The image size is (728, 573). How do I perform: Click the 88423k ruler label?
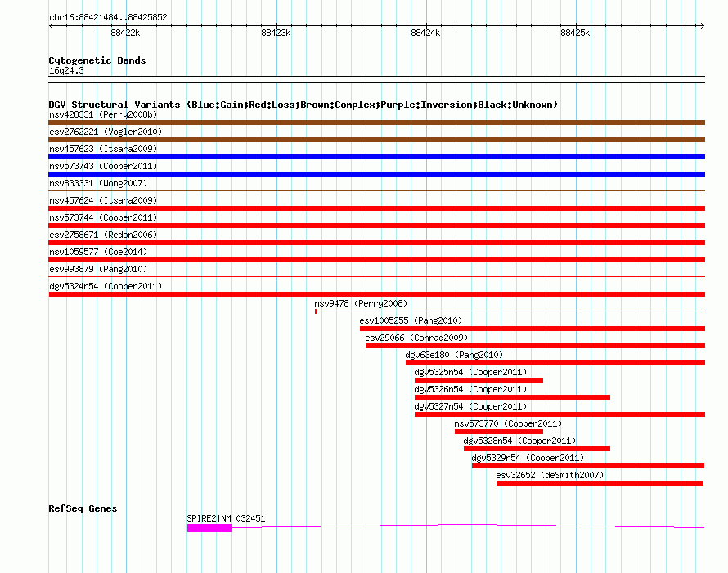coord(276,33)
